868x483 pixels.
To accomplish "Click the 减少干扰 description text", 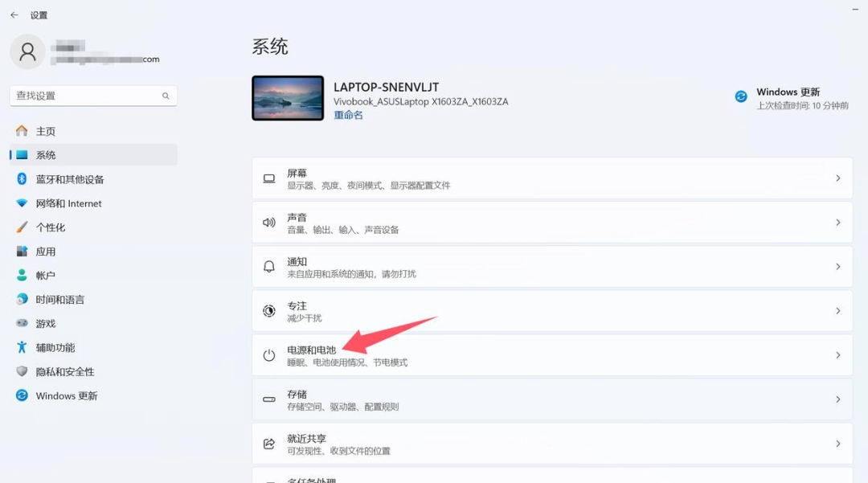I will (x=304, y=318).
